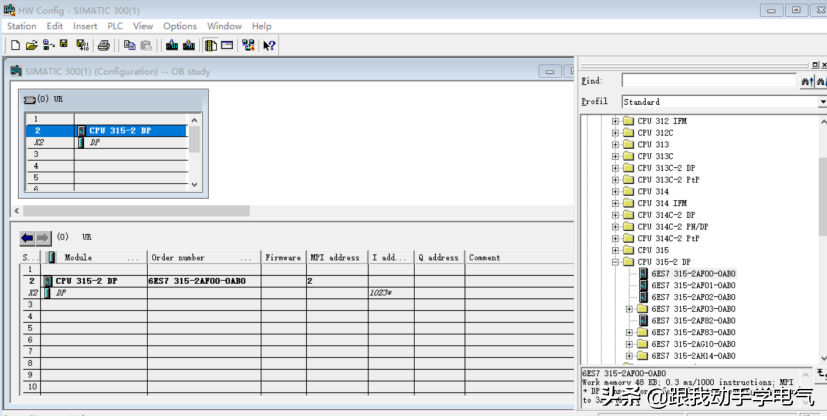Select the CPU 313C folder in catalog
Screen dimensions: 827x420
tap(655, 156)
